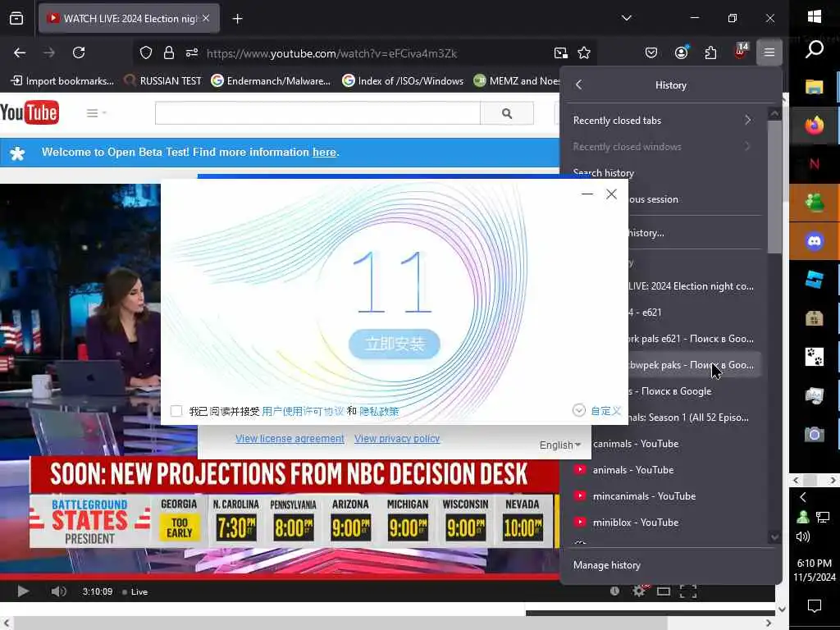Open Watch Later clock icon on player

click(x=614, y=591)
